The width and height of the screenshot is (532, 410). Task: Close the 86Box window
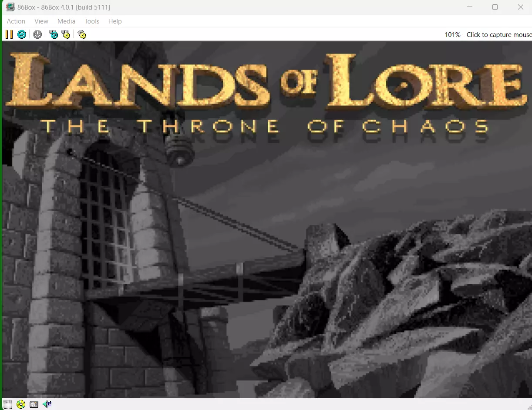coord(520,7)
